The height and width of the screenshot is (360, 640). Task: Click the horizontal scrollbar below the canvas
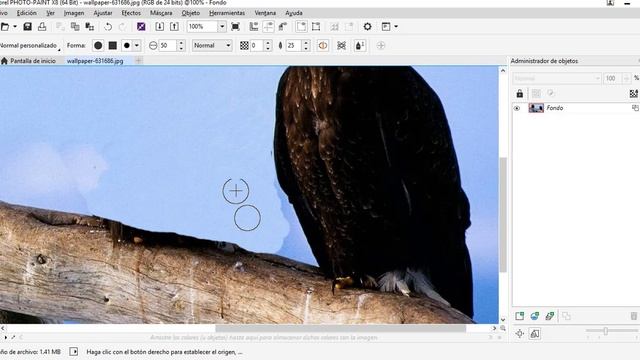click(x=340, y=328)
